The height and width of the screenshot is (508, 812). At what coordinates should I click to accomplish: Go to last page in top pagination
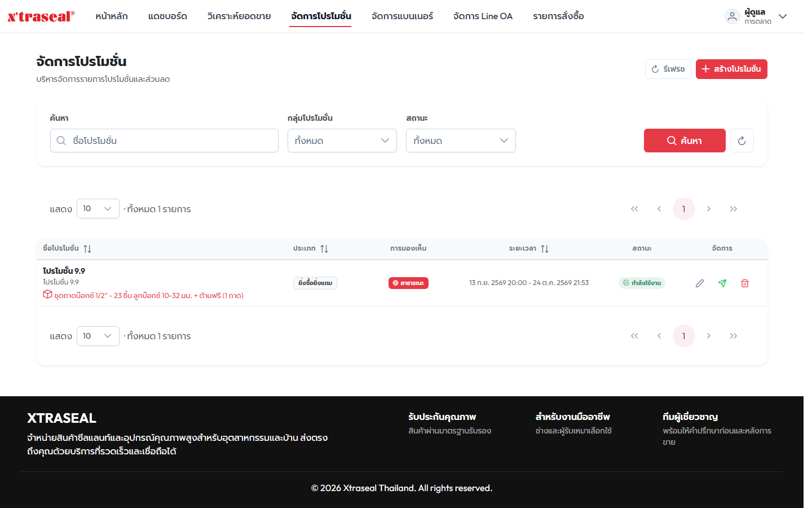click(734, 209)
